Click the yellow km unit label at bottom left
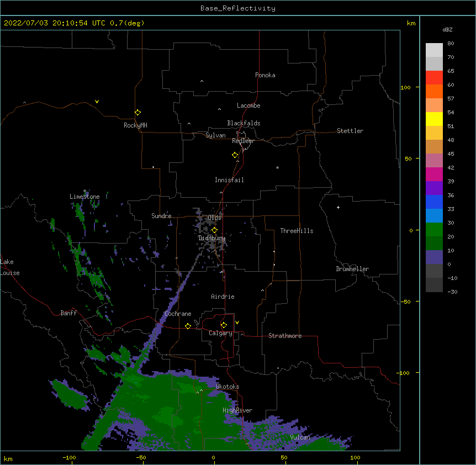 coord(8,458)
